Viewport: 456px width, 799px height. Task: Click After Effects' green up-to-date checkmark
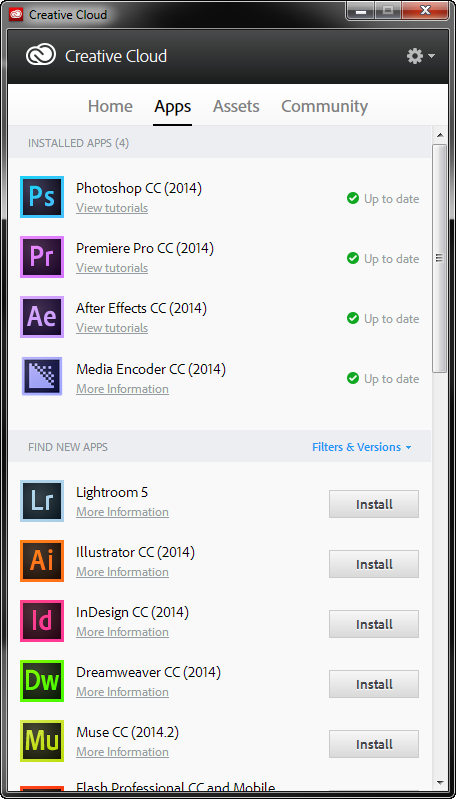[x=353, y=318]
